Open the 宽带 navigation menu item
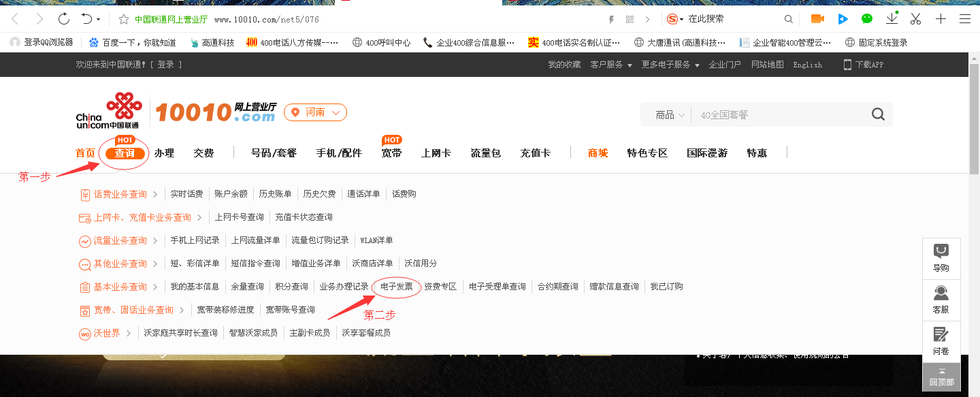The width and height of the screenshot is (980, 397). 391,153
